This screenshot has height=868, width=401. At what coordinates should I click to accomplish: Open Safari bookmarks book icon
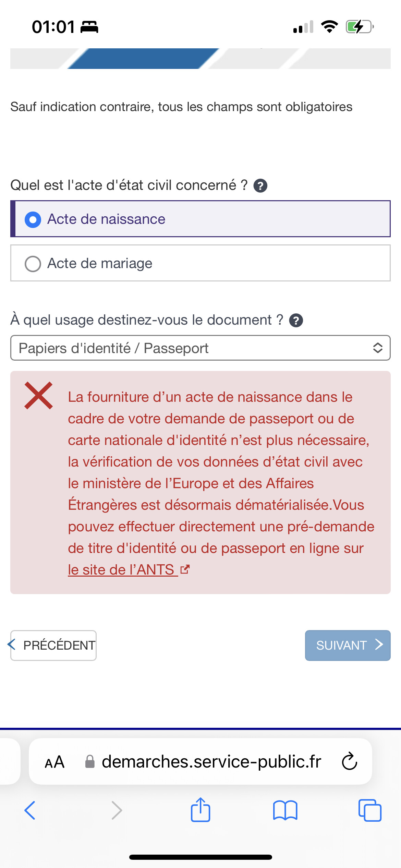pyautogui.click(x=285, y=810)
